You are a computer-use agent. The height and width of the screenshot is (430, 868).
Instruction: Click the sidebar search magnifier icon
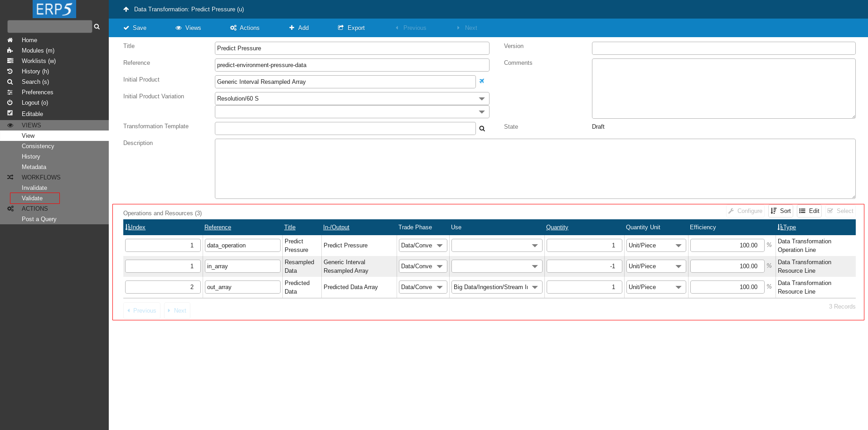click(97, 27)
